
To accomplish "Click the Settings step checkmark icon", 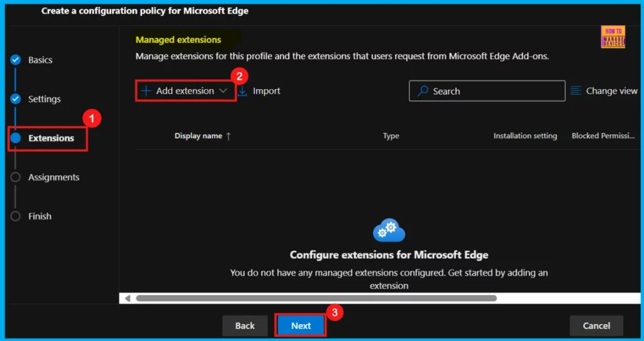I will pos(15,99).
